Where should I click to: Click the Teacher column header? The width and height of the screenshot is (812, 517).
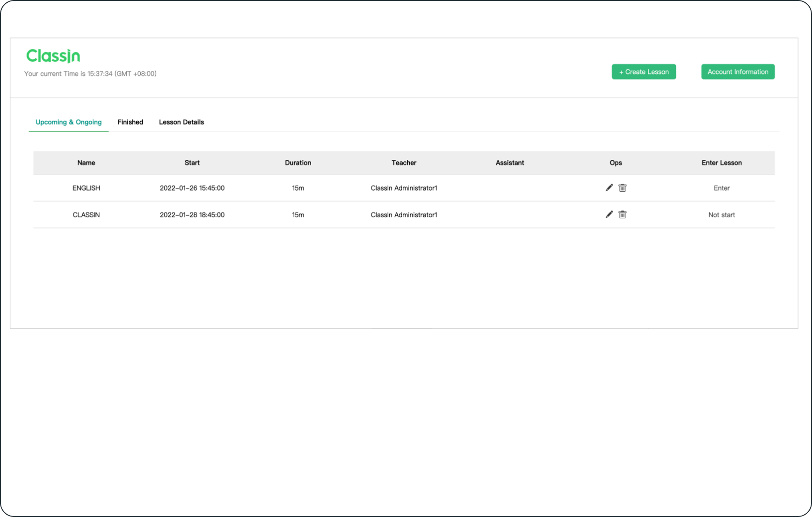point(404,163)
